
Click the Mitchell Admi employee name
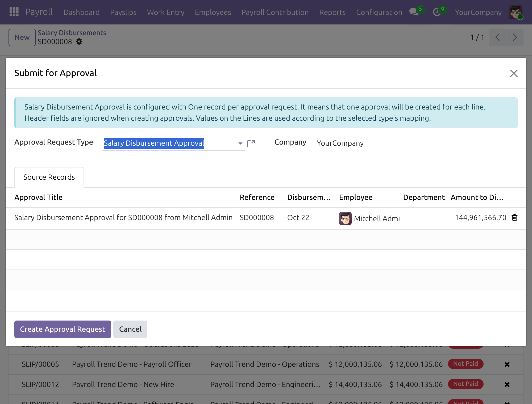point(377,218)
